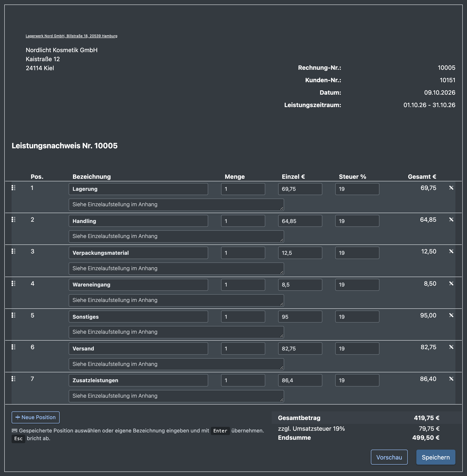Image resolution: width=467 pixels, height=476 pixels.
Task: Open the Vorschau preview
Action: tap(389, 457)
